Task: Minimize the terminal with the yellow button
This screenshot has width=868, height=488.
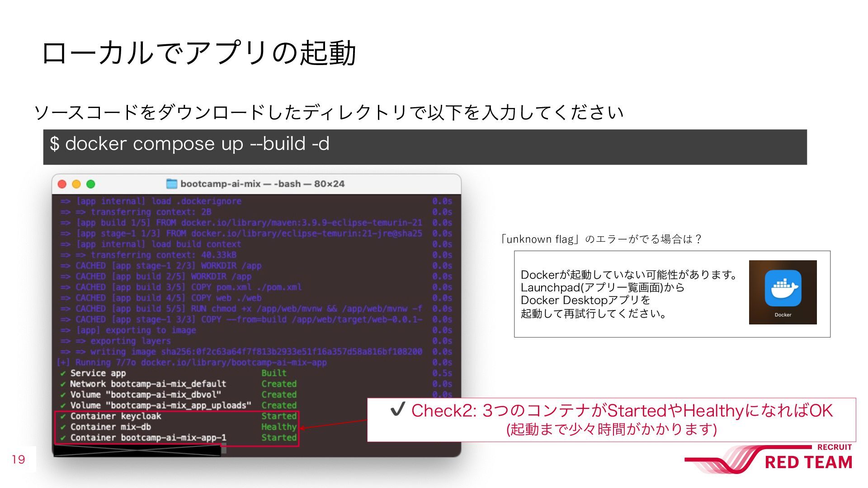Action: [x=76, y=184]
